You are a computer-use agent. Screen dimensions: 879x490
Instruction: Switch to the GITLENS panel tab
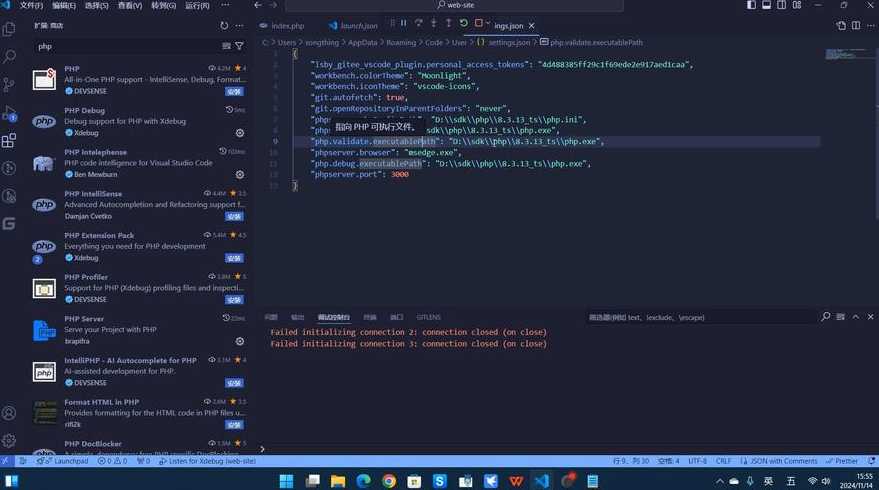(x=428, y=317)
